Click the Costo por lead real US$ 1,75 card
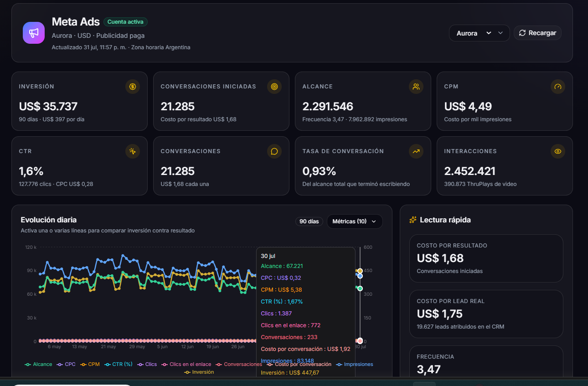588x386 pixels. pyautogui.click(x=486, y=314)
